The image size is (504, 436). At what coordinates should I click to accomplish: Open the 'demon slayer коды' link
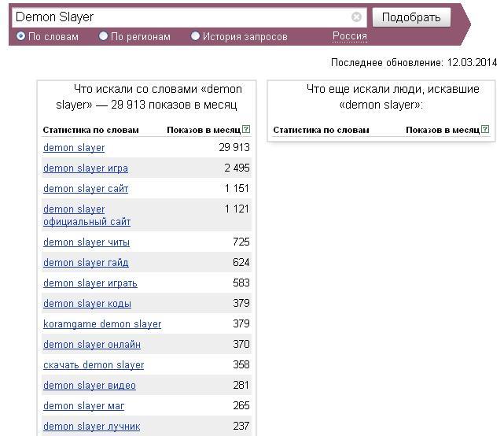pyautogui.click(x=87, y=304)
